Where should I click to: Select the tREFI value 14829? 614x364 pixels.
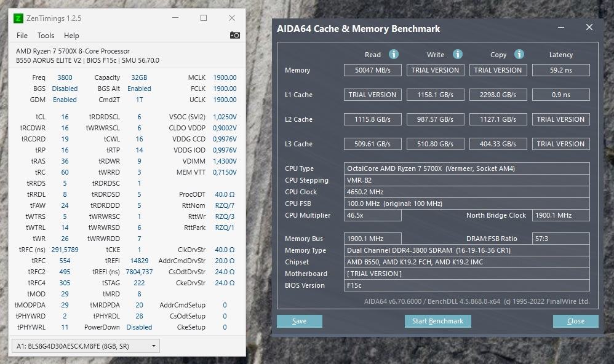[140, 261]
